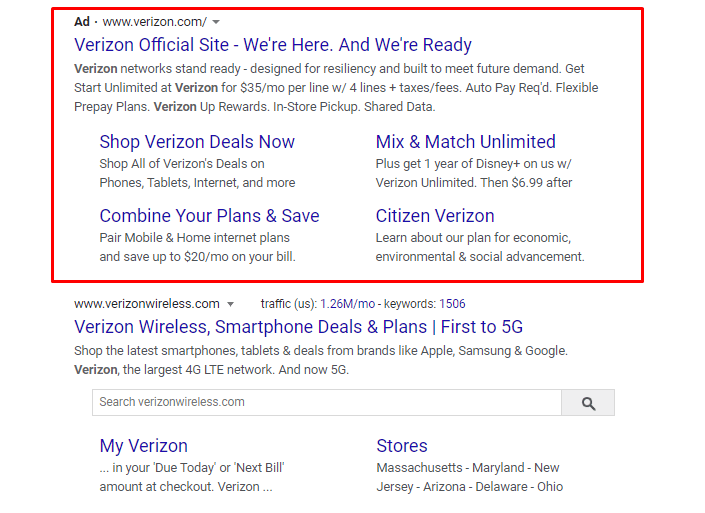Click text 'Learn about our plan for economic'

[x=473, y=237]
